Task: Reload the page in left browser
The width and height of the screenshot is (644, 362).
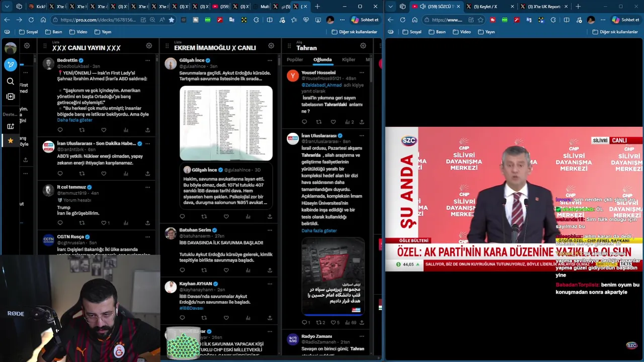Action: pyautogui.click(x=31, y=20)
